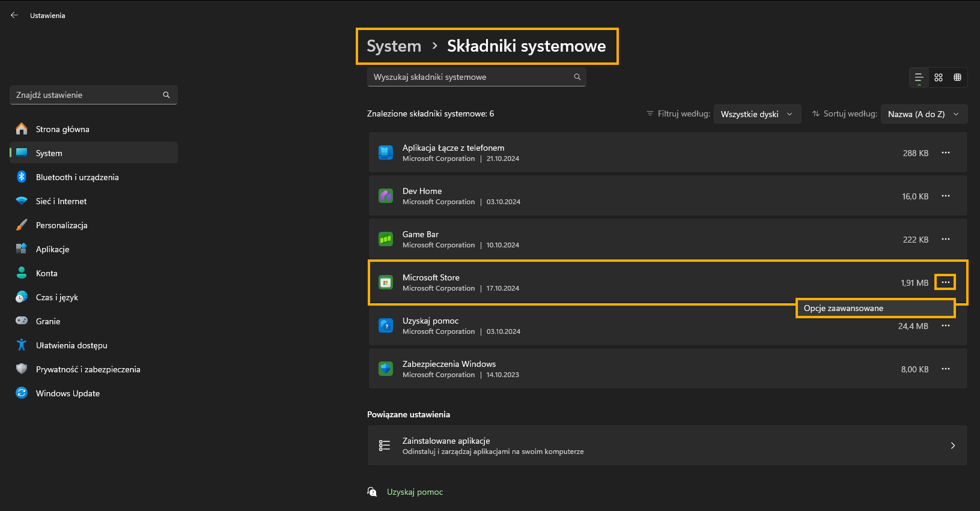Click the Aplikacja Łącze z telefonem app icon
The width and height of the screenshot is (980, 511).
pos(386,153)
